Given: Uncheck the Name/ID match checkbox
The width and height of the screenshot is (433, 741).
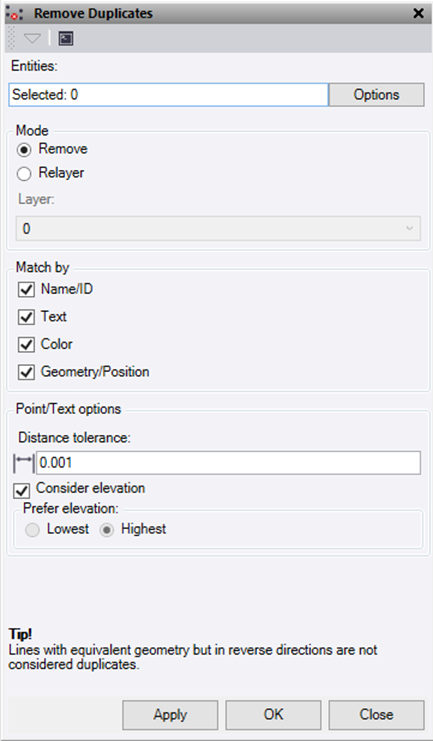Looking at the screenshot, I should [26, 289].
